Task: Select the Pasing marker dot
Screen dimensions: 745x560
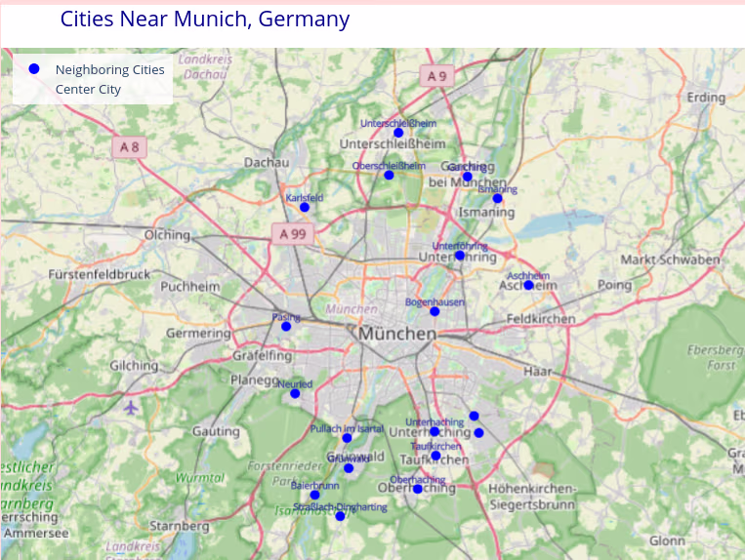Action: [286, 327]
